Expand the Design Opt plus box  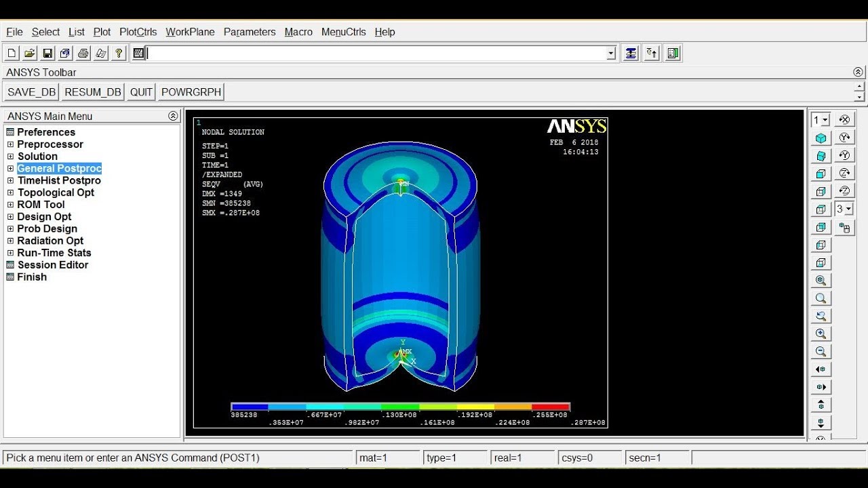click(x=10, y=217)
